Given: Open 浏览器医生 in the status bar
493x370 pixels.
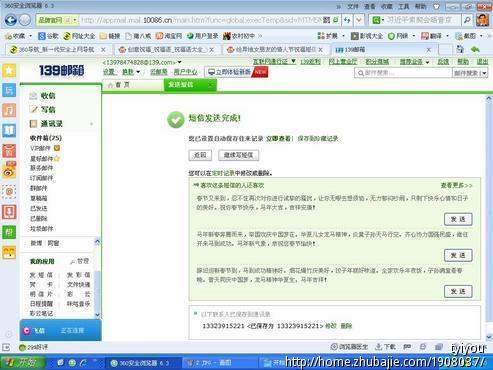Looking at the screenshot, I should pyautogui.click(x=349, y=347).
